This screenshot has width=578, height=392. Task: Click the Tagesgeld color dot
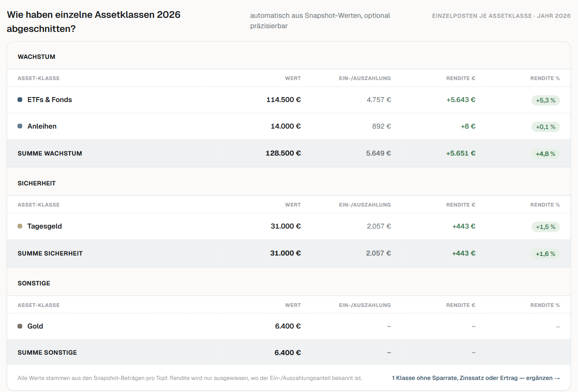pos(20,226)
